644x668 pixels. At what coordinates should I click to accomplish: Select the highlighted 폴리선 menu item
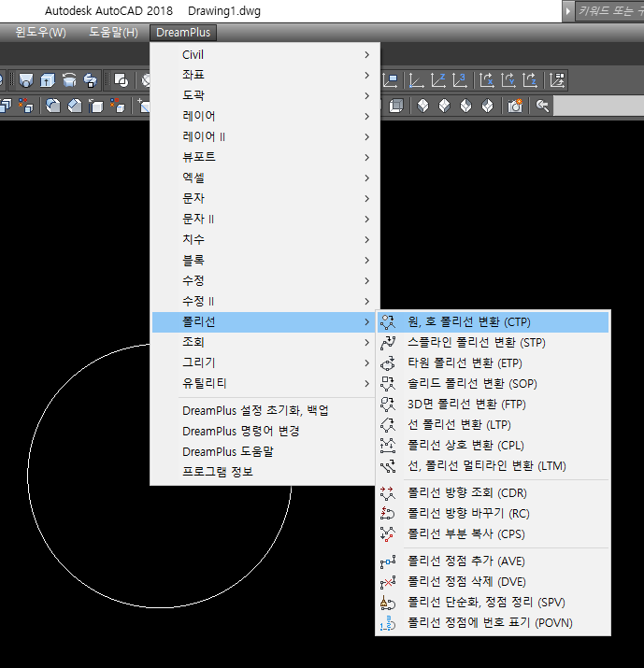coord(265,321)
